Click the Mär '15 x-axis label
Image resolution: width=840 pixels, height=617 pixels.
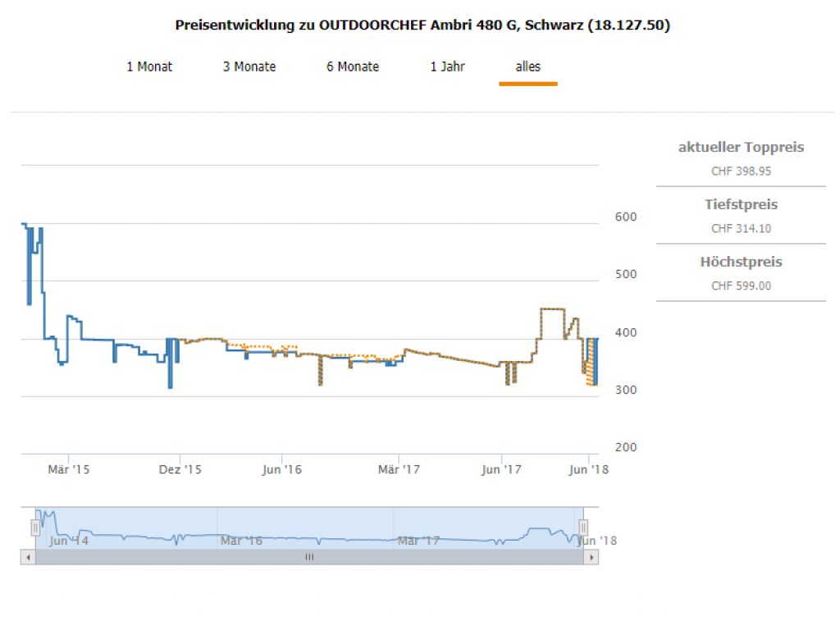click(69, 469)
